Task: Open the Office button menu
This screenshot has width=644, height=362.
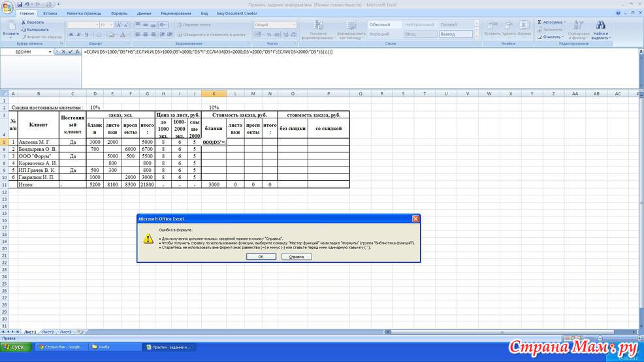Action: pyautogui.click(x=7, y=7)
